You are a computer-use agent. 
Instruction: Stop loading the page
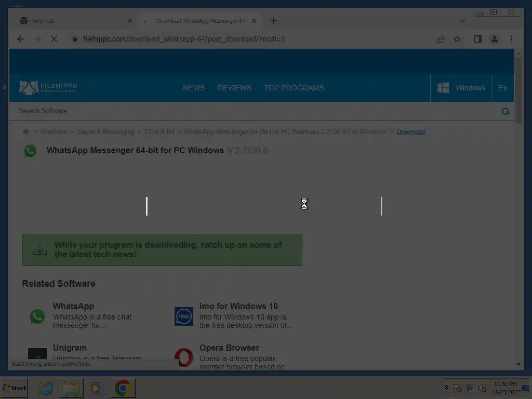click(x=54, y=39)
